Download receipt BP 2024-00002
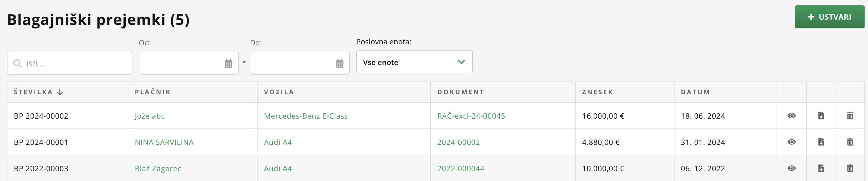The image size is (868, 181). pos(821,116)
